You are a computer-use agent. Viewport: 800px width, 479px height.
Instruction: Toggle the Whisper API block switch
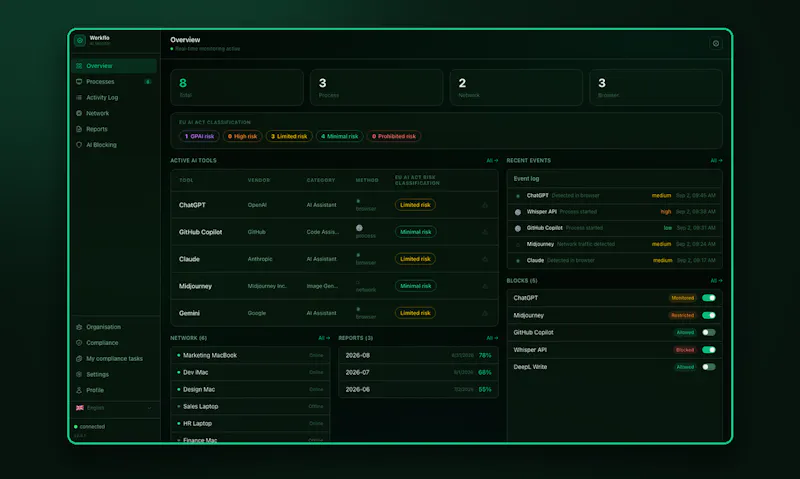click(709, 350)
